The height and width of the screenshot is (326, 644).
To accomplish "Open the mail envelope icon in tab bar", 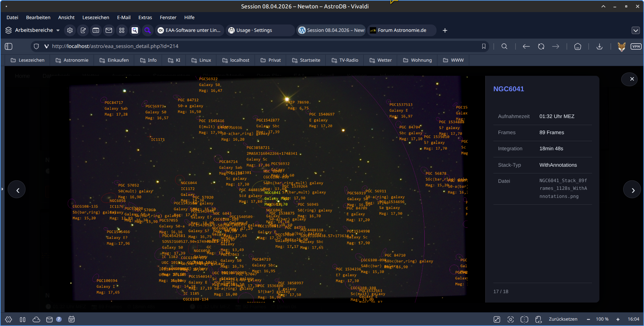I will pyautogui.click(x=109, y=30).
